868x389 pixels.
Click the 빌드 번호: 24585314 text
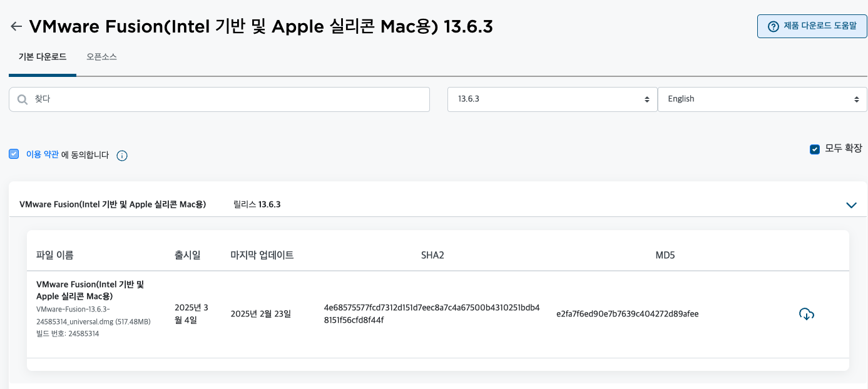click(68, 334)
